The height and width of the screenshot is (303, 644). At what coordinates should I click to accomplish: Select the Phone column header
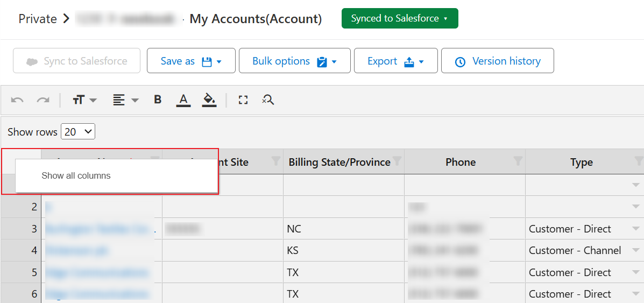tap(461, 162)
